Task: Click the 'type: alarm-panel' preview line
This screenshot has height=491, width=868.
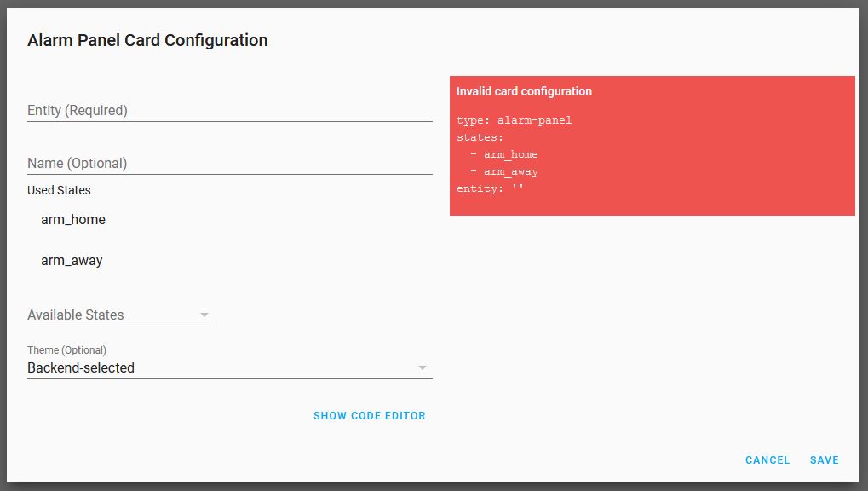Action: 514,120
